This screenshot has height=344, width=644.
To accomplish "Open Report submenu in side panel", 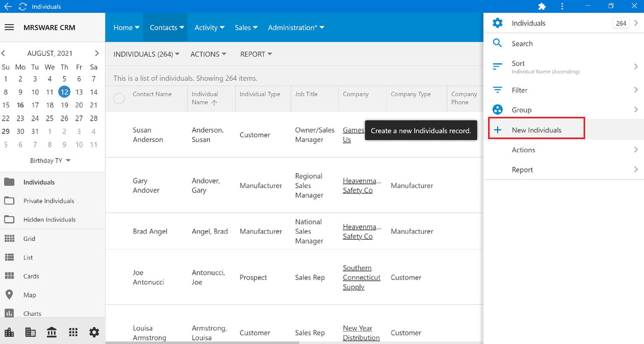I will click(563, 170).
